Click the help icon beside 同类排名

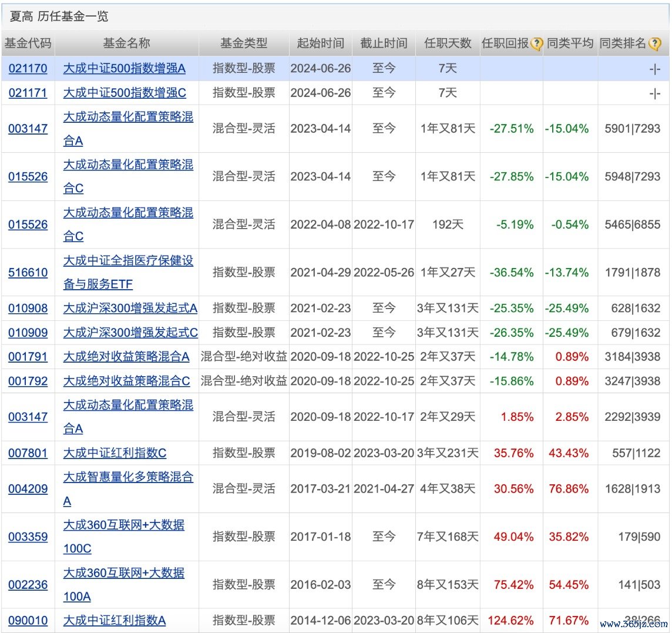(654, 44)
